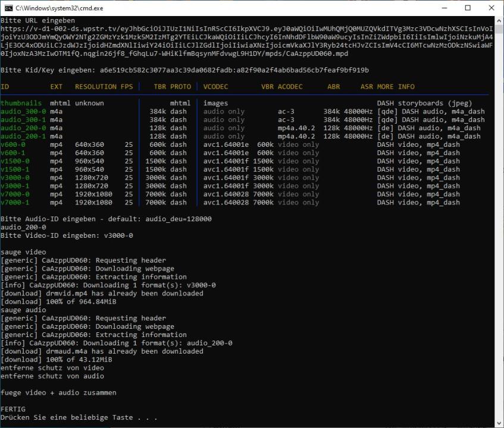Click the green 'v1500-0' format ID

15,161
